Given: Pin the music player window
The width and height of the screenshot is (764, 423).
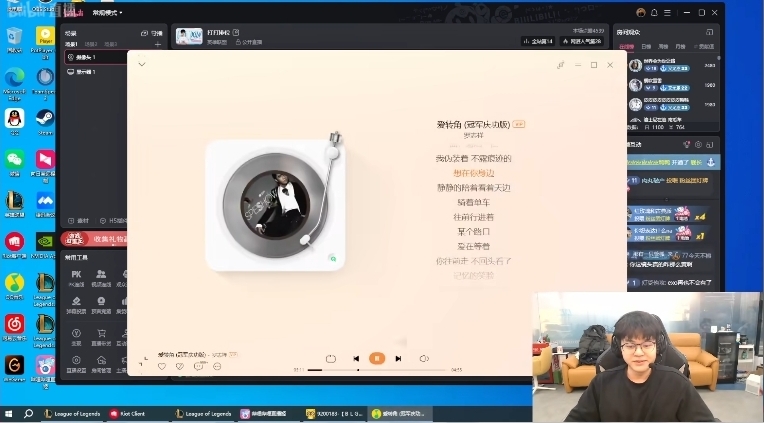Looking at the screenshot, I should coord(560,65).
